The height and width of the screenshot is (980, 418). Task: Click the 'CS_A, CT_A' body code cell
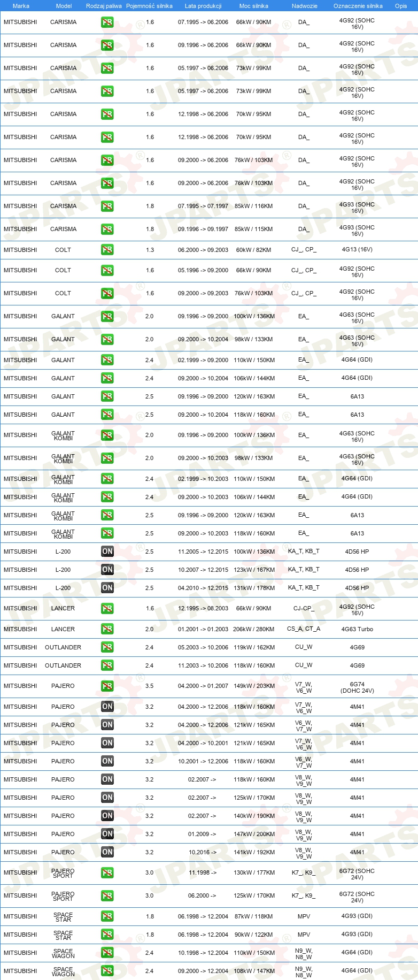pos(304,629)
